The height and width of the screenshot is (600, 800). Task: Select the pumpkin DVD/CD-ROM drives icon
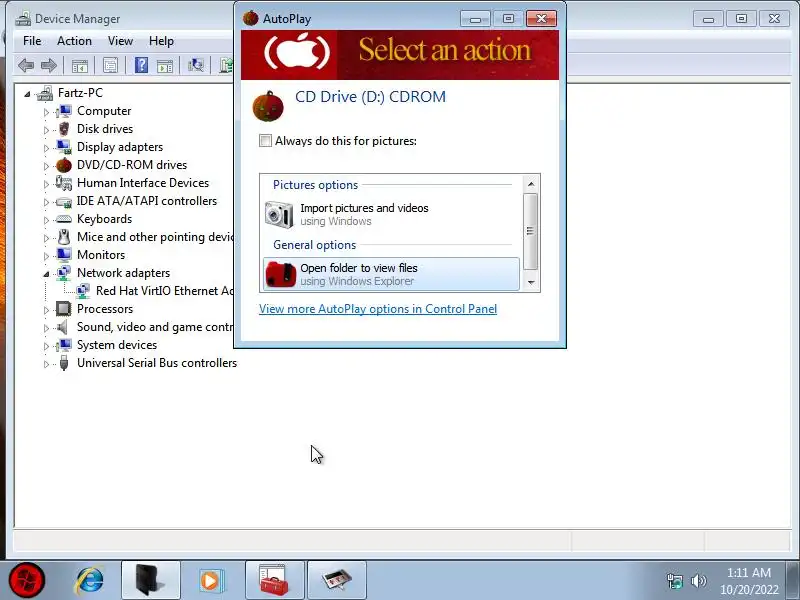[x=64, y=165]
